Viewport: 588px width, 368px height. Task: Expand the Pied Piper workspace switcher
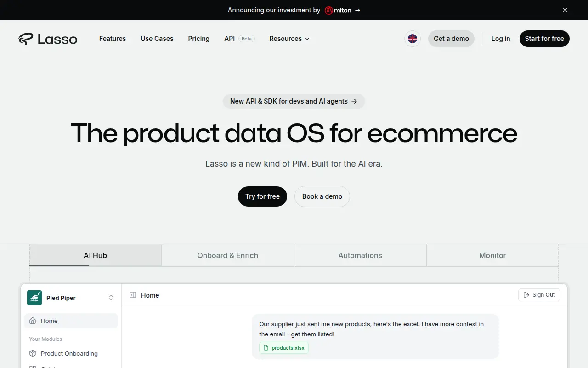click(x=111, y=298)
